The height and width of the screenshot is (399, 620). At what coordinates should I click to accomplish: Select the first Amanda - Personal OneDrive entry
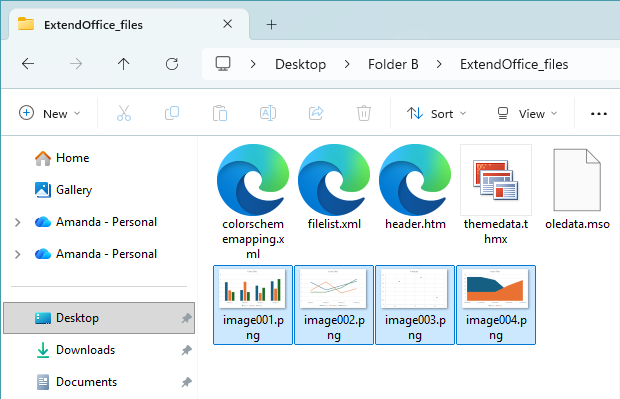pos(96,222)
